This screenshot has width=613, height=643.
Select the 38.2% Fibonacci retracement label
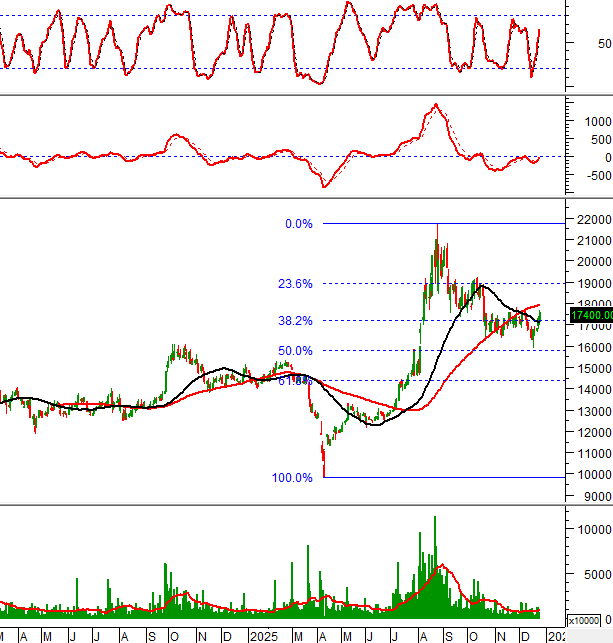pos(297,321)
